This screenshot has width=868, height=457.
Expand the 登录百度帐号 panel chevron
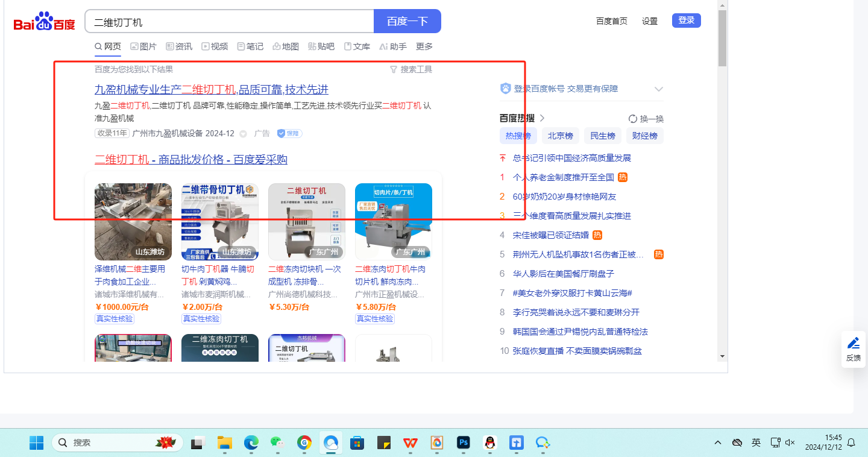tap(658, 89)
